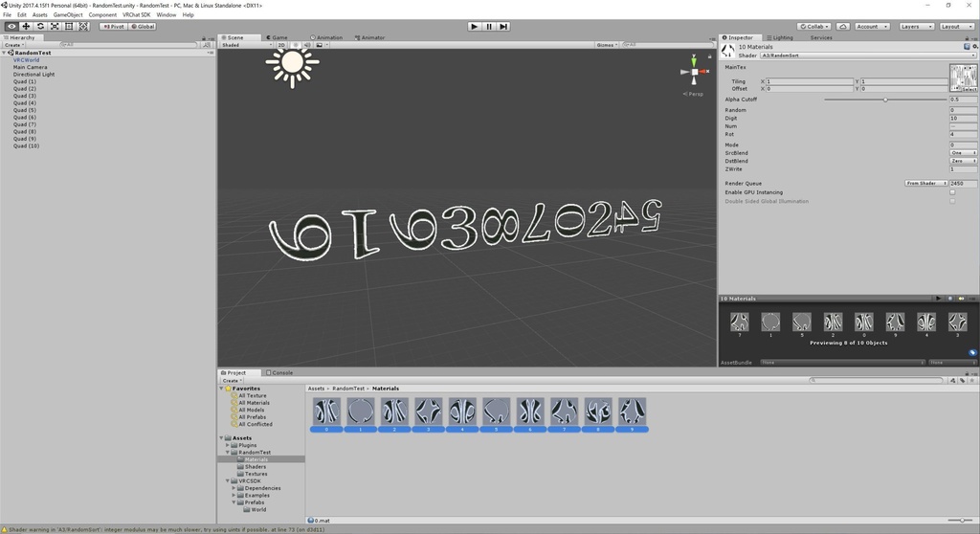
Task: Select VRCWorld in the Hierarchy
Action: tap(26, 60)
